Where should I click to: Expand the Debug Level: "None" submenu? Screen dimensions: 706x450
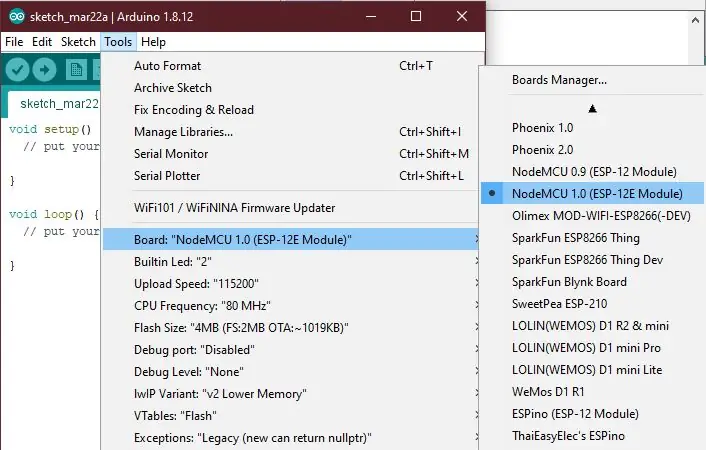(291, 372)
